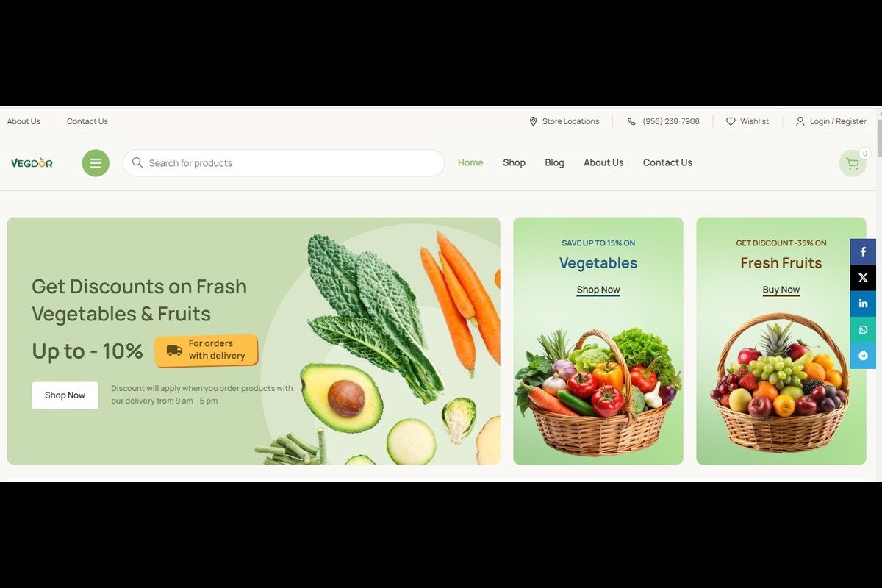Select the Home menu item
The height and width of the screenshot is (588, 882).
coord(470,162)
